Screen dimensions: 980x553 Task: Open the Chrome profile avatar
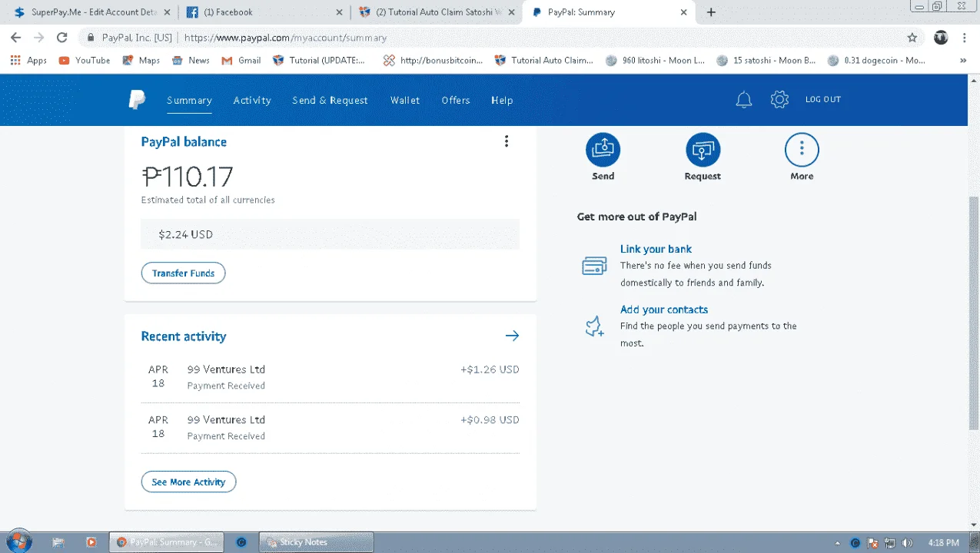pos(941,38)
